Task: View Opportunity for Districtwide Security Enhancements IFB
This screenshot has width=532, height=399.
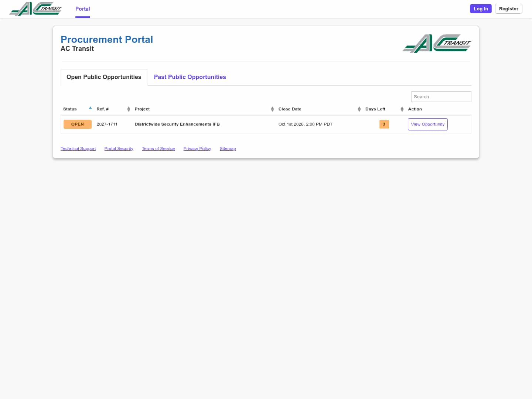Action: tap(428, 125)
